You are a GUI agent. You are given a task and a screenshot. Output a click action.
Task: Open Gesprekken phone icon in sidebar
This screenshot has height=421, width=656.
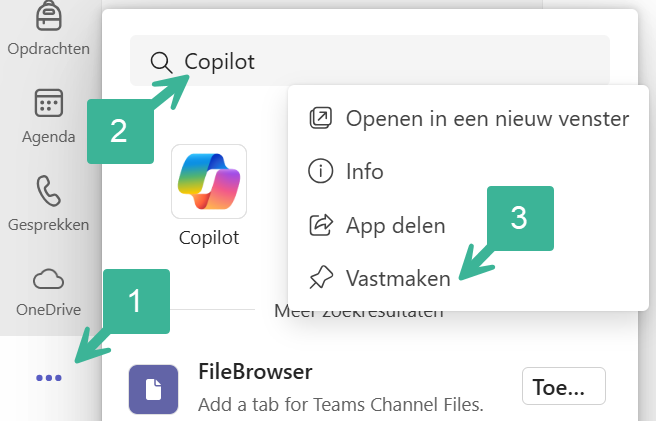tap(48, 191)
